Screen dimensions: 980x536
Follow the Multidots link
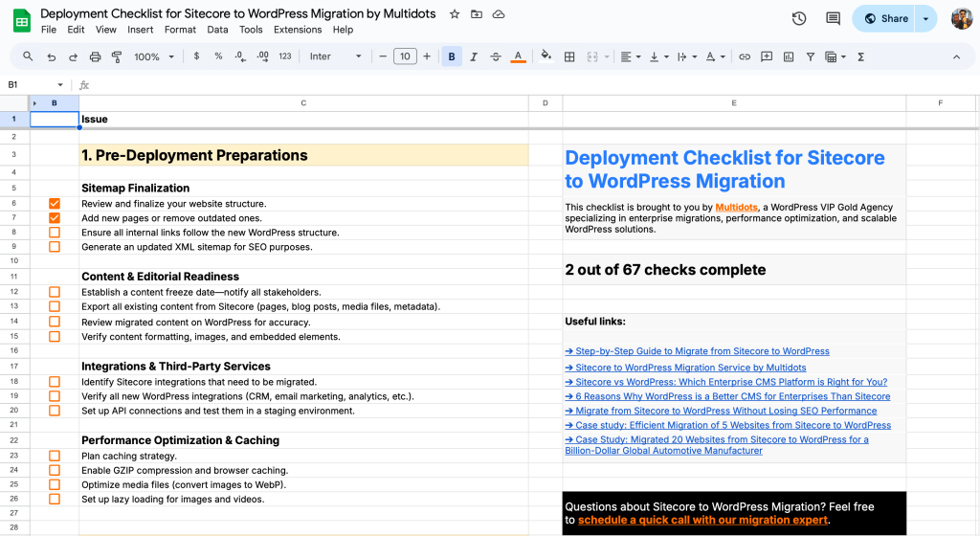(736, 207)
